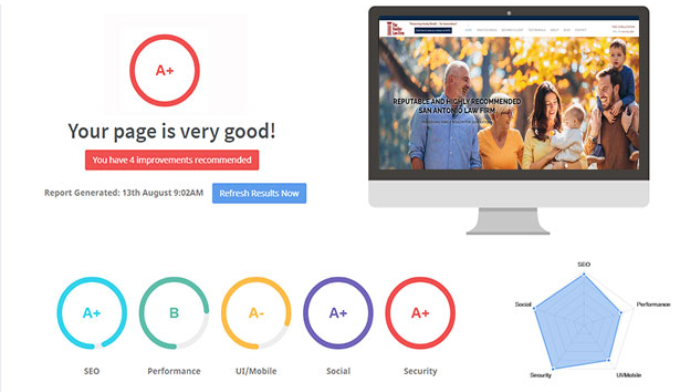This screenshot has width=680, height=392.
Task: Open the SEO A+ score circle
Action: [x=92, y=313]
